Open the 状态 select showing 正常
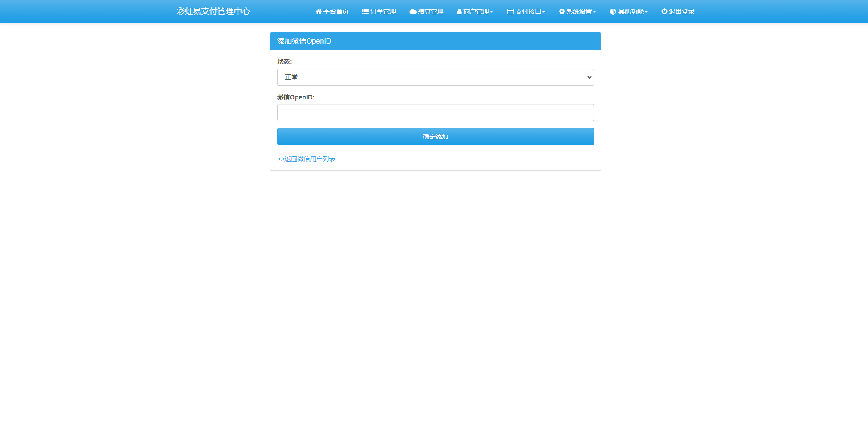 pyautogui.click(x=435, y=77)
